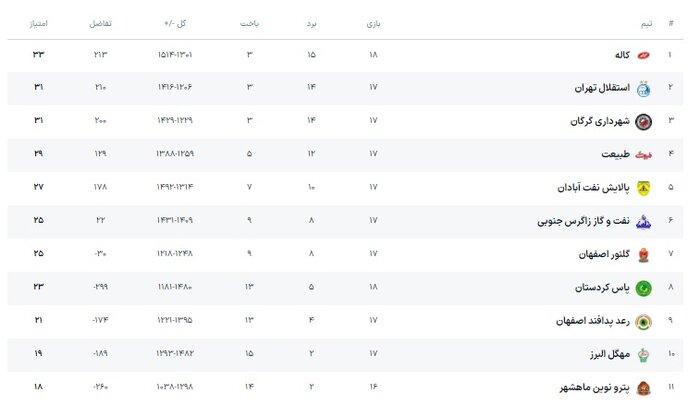Click the Naft va Gaz Zagros logo

click(642, 221)
